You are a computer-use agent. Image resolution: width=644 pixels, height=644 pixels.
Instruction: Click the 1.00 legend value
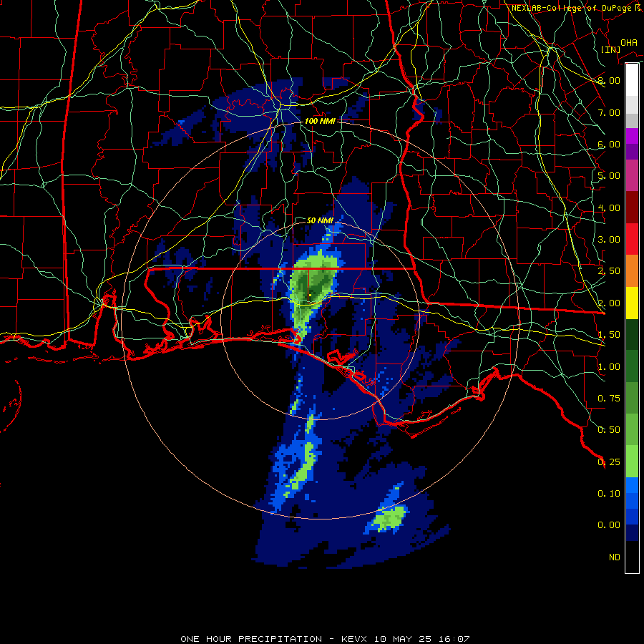click(x=609, y=367)
